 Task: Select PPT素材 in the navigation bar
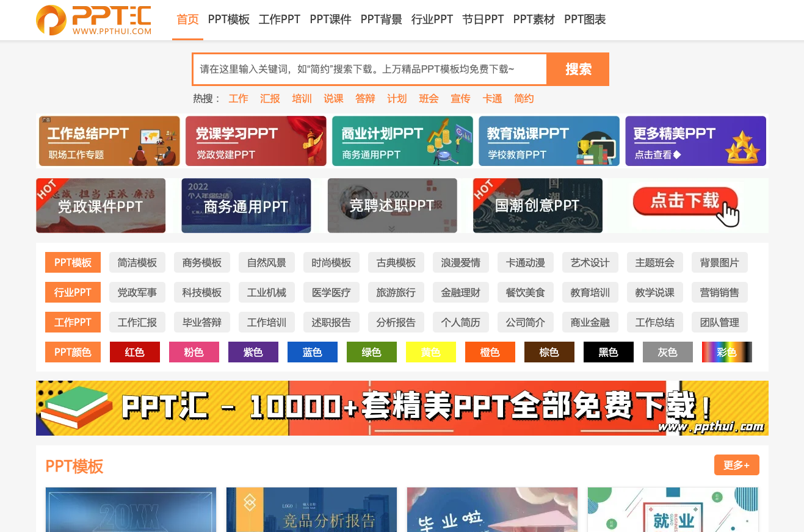tap(534, 20)
